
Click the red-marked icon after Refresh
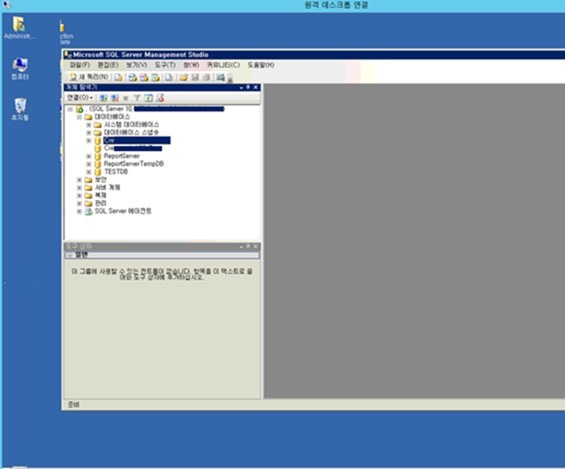(160, 98)
